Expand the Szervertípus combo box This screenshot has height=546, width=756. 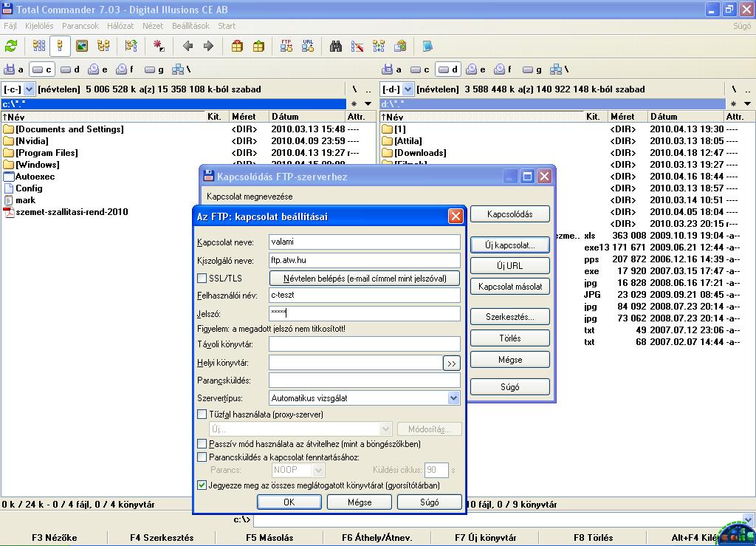pos(453,398)
